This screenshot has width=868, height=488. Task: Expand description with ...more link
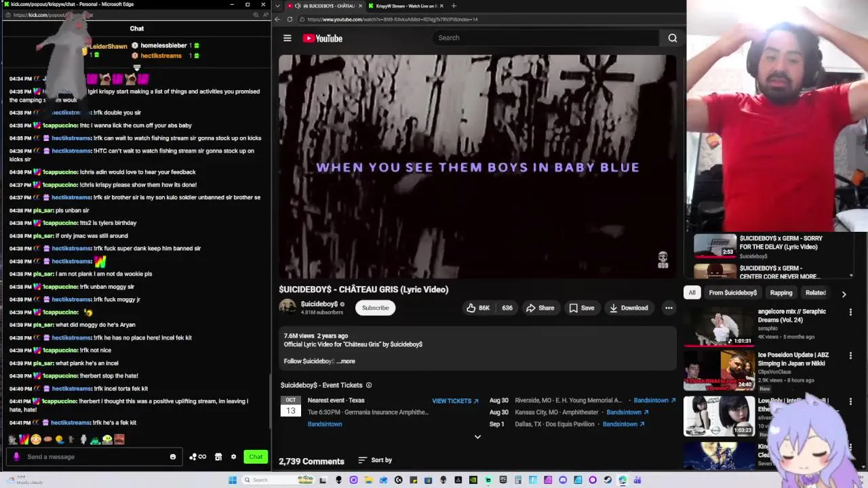coord(346,361)
